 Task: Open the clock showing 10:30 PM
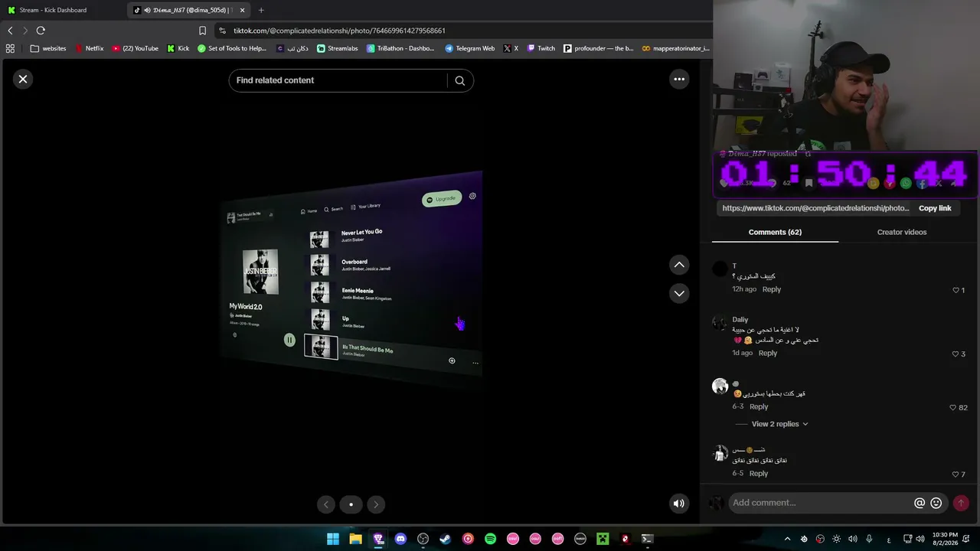(x=945, y=539)
